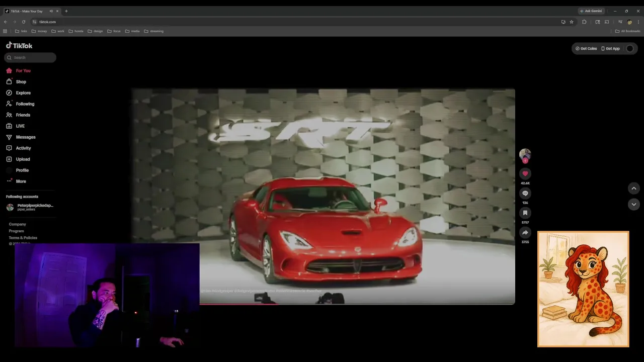Open the TikTok Shop page
This screenshot has width=644, height=362.
pyautogui.click(x=16, y=82)
